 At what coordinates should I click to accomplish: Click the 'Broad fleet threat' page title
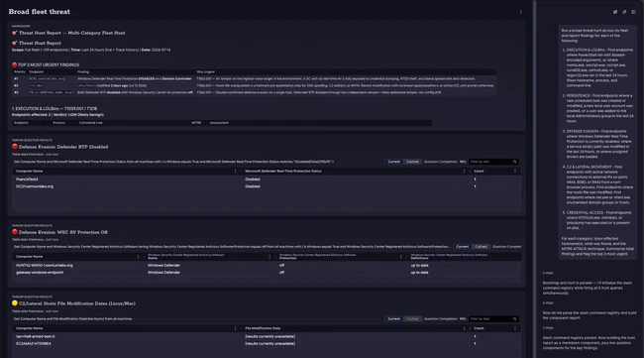pyautogui.click(x=40, y=12)
